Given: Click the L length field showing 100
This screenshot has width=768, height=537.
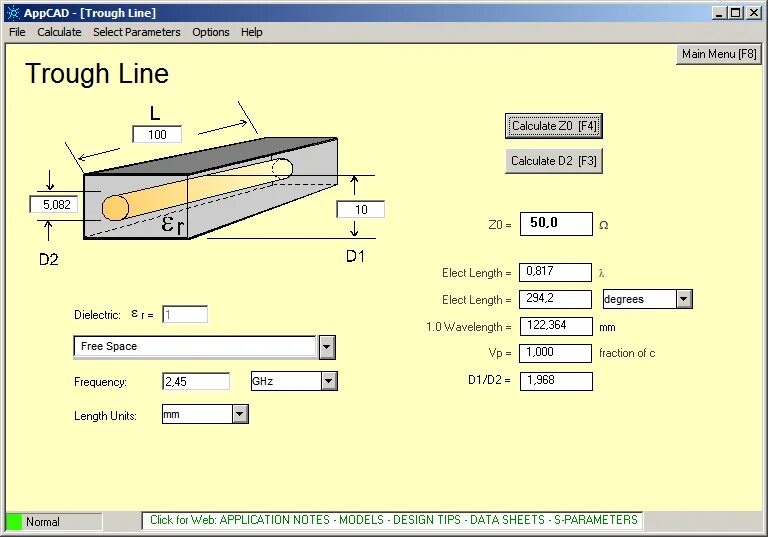Looking at the screenshot, I should pyautogui.click(x=157, y=134).
